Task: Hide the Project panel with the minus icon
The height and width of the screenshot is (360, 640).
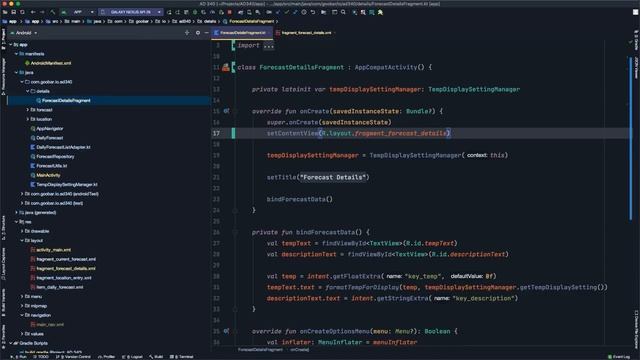Action: pos(207,33)
